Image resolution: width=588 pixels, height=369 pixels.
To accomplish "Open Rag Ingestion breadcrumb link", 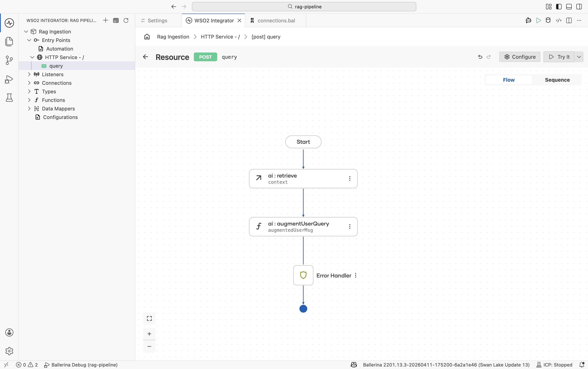I will 173,37.
